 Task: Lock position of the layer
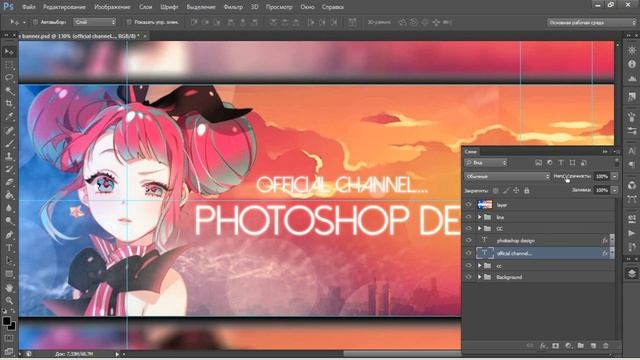coord(516,191)
